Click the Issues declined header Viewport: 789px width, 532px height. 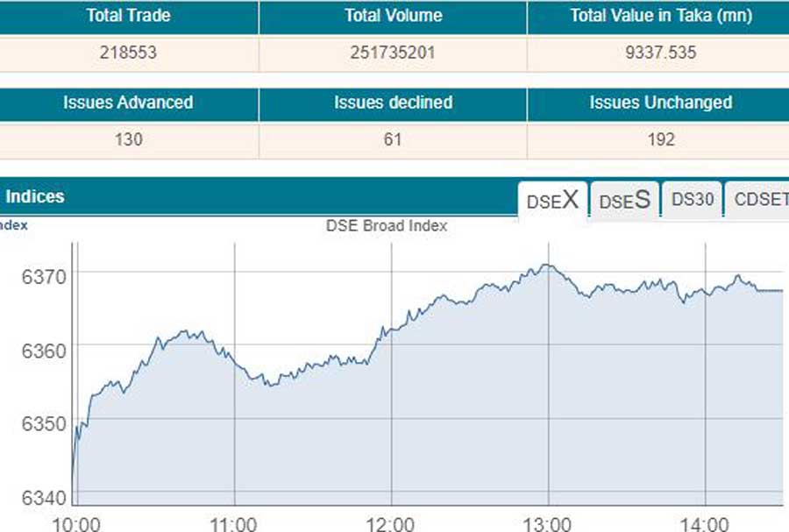coord(393,103)
